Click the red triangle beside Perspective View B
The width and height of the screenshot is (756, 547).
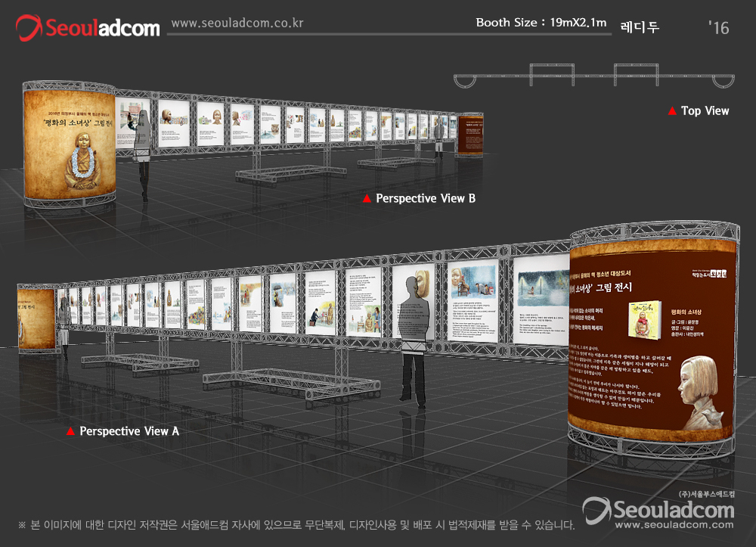click(367, 199)
